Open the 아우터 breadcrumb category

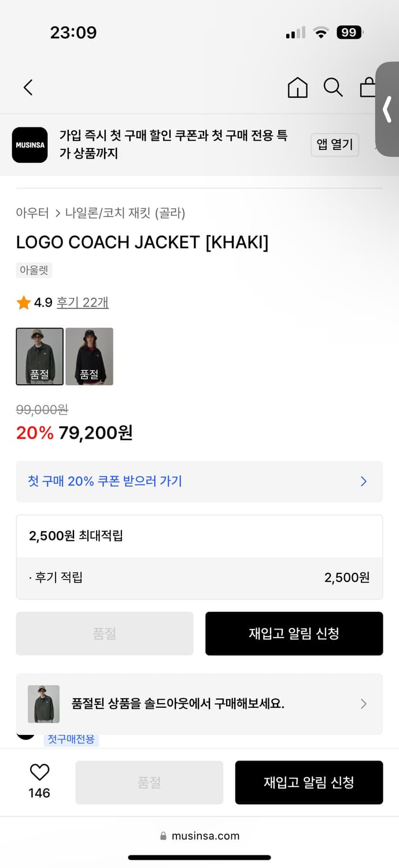click(32, 213)
